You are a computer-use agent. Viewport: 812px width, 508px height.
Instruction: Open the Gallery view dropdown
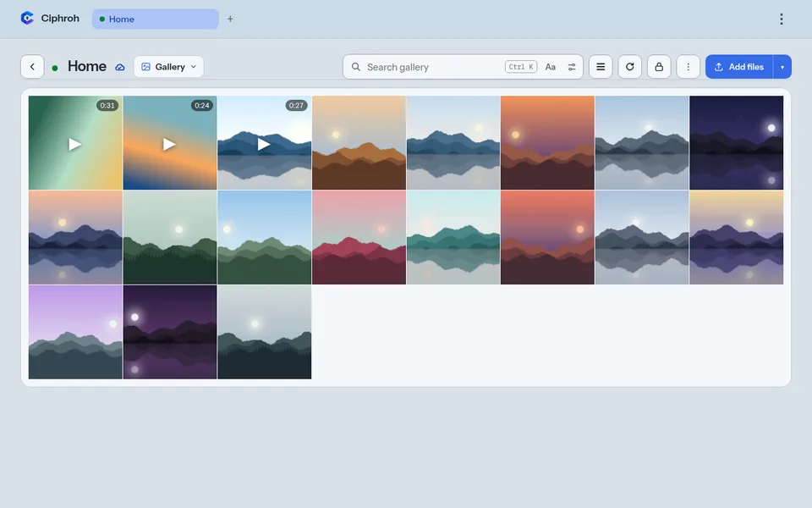coord(169,67)
